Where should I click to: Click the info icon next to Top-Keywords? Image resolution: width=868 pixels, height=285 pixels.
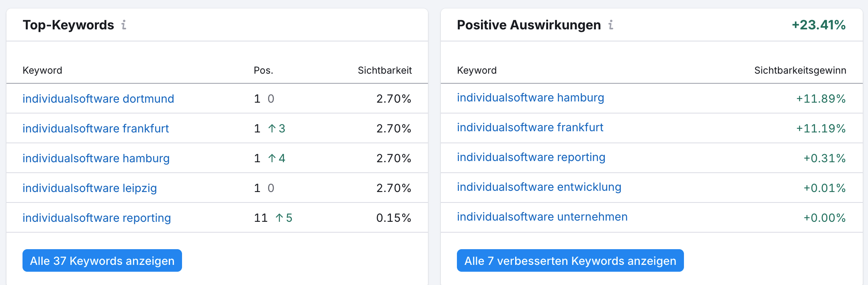point(124,25)
